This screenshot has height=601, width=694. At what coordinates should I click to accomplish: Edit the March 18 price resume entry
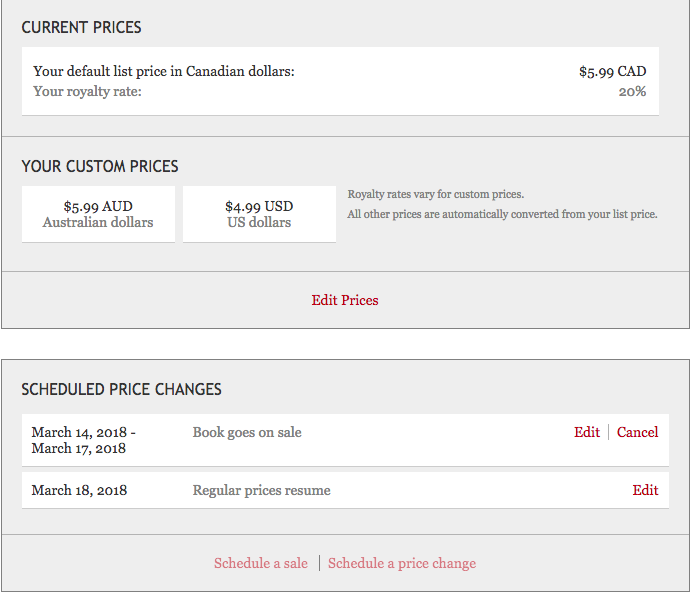pos(645,490)
